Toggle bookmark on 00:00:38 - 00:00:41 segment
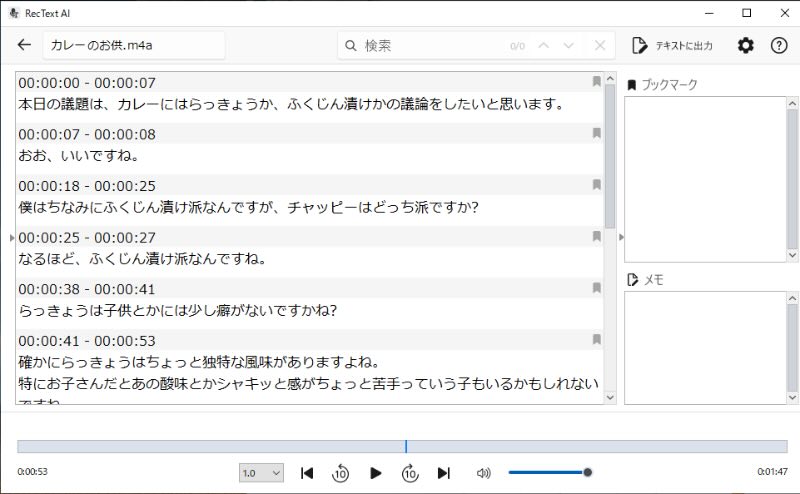800x494 pixels. [597, 288]
